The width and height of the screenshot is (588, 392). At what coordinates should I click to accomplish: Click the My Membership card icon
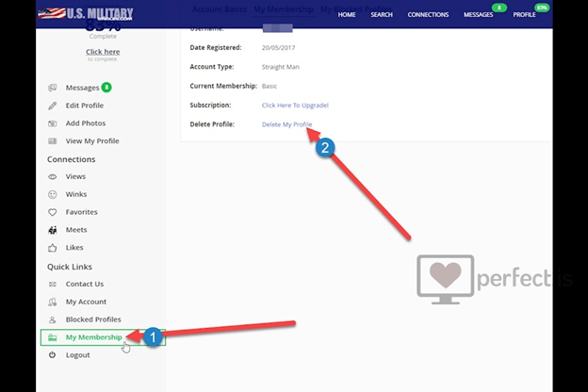click(x=53, y=337)
